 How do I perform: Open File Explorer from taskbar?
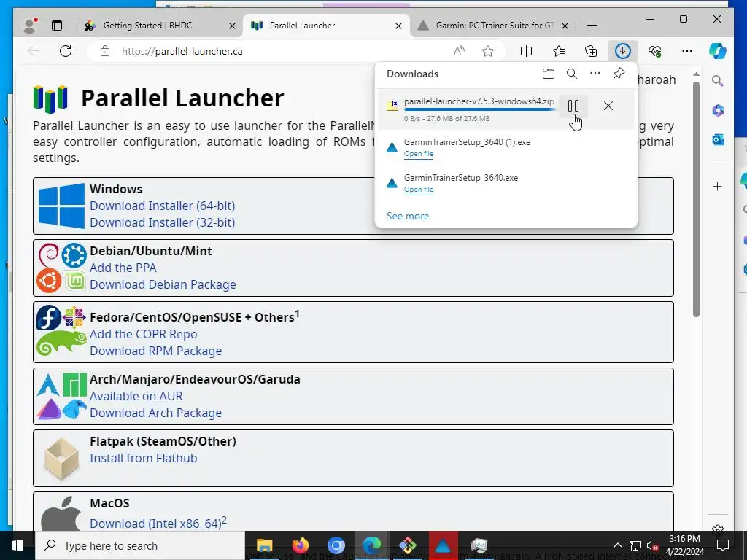tap(264, 545)
